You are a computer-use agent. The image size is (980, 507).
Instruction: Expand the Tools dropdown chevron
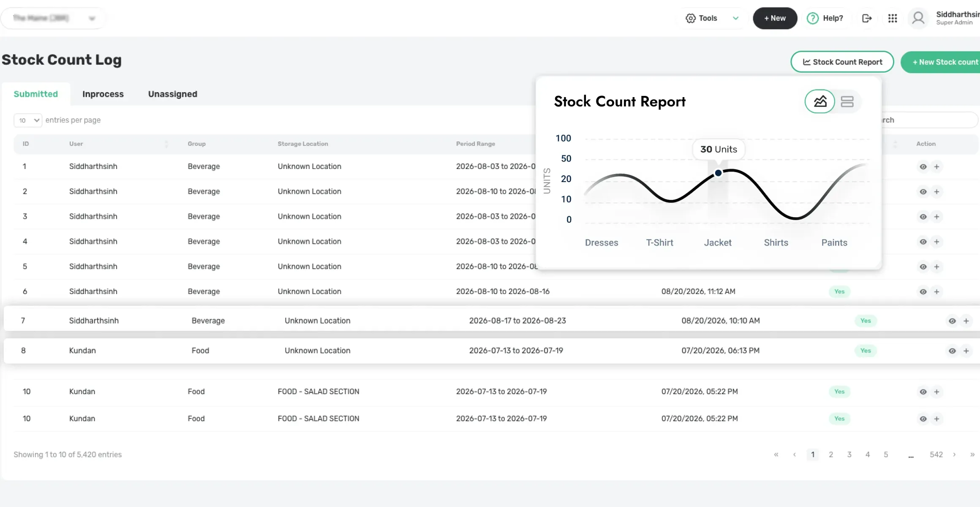pyautogui.click(x=735, y=18)
